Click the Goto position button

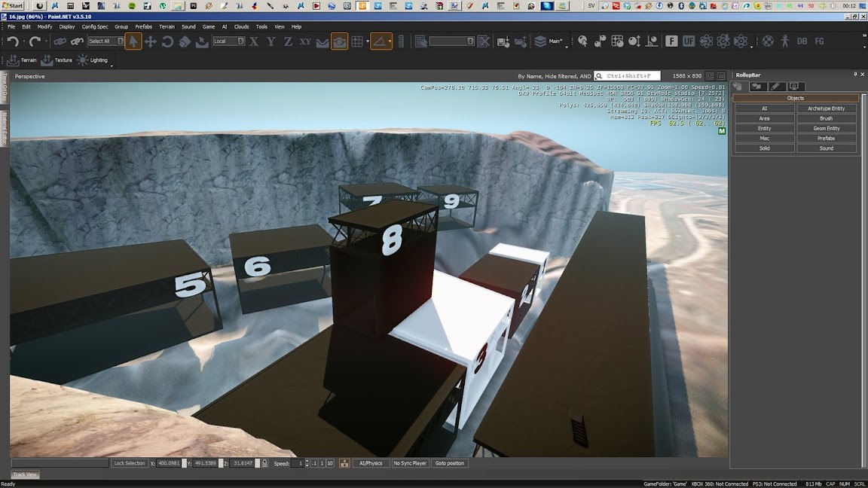point(450,463)
